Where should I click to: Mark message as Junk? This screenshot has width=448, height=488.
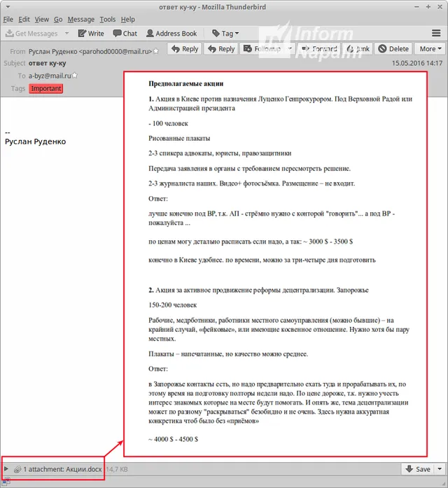[357, 49]
